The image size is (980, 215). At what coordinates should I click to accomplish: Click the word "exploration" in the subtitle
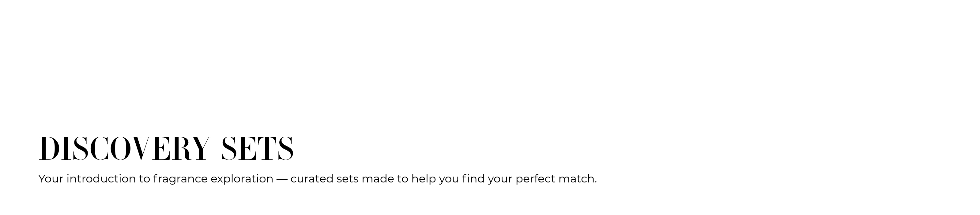pyautogui.click(x=242, y=179)
